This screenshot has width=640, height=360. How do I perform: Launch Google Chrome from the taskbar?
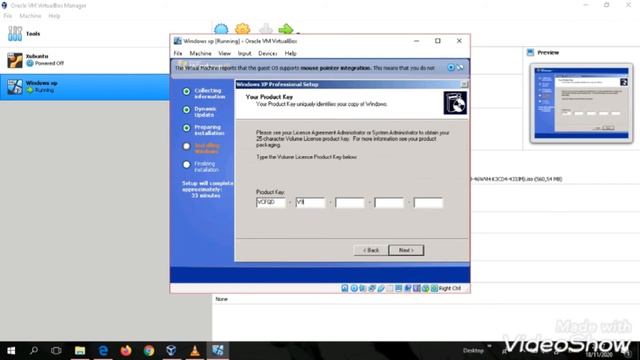point(149,350)
